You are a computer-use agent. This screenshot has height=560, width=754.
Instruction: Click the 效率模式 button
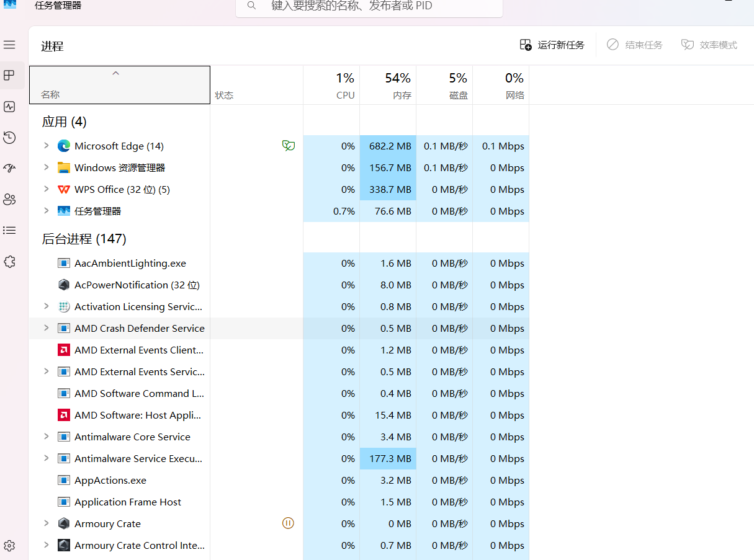(x=709, y=45)
